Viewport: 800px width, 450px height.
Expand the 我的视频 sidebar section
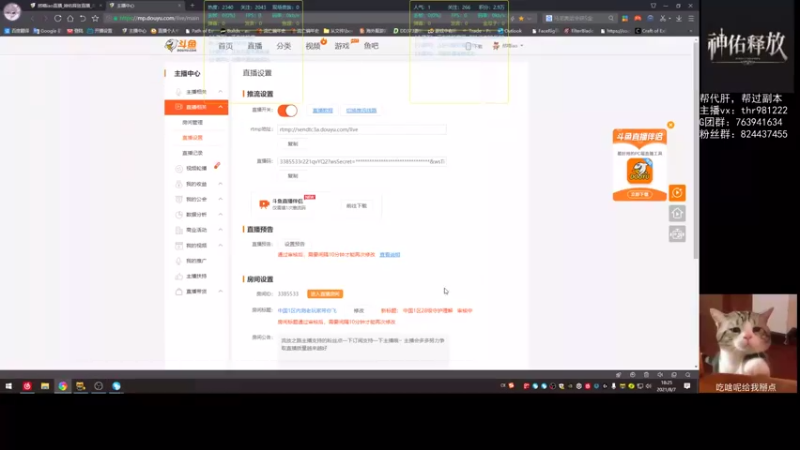point(220,245)
